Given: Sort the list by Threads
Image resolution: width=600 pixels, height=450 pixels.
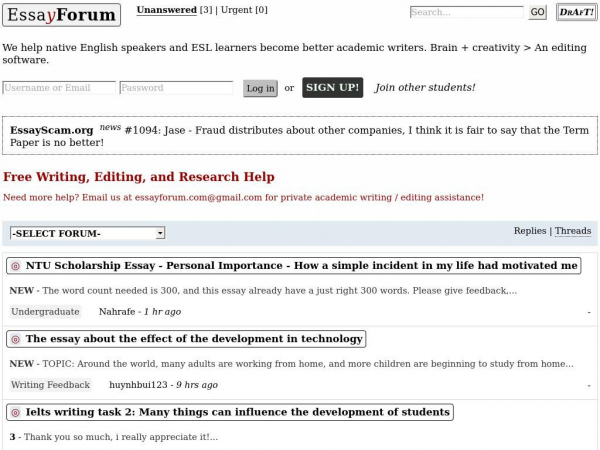Looking at the screenshot, I should pyautogui.click(x=573, y=231).
